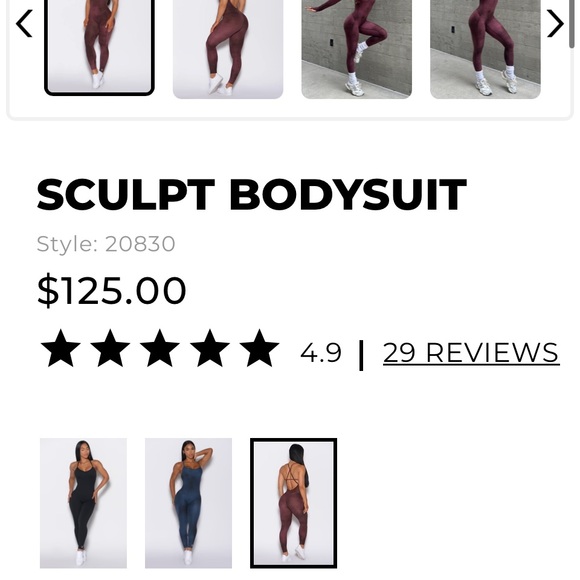Go to previous image with left chevron
Screen dimensions: 580x580
pyautogui.click(x=24, y=24)
